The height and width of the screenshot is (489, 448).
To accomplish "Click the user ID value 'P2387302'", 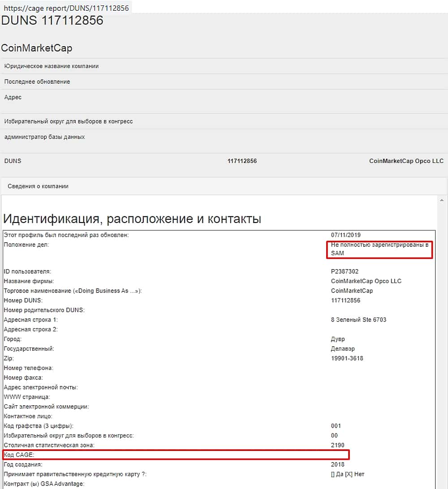I will 345,271.
